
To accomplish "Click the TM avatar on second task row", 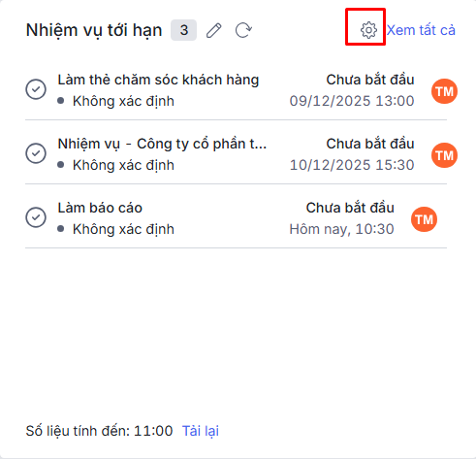I will click(444, 155).
